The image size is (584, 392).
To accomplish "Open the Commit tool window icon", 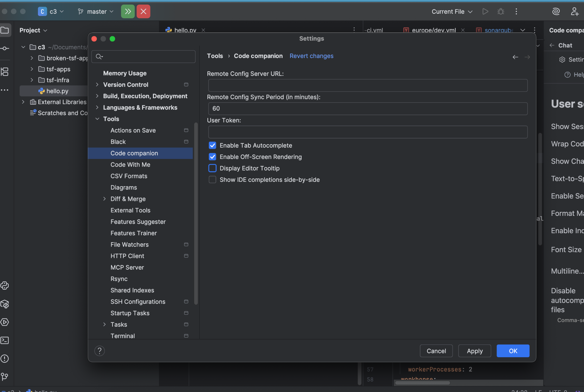I will click(x=5, y=48).
